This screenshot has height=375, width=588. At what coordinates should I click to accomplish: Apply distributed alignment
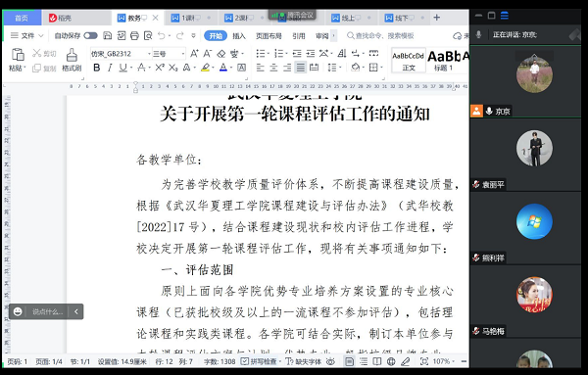click(315, 68)
